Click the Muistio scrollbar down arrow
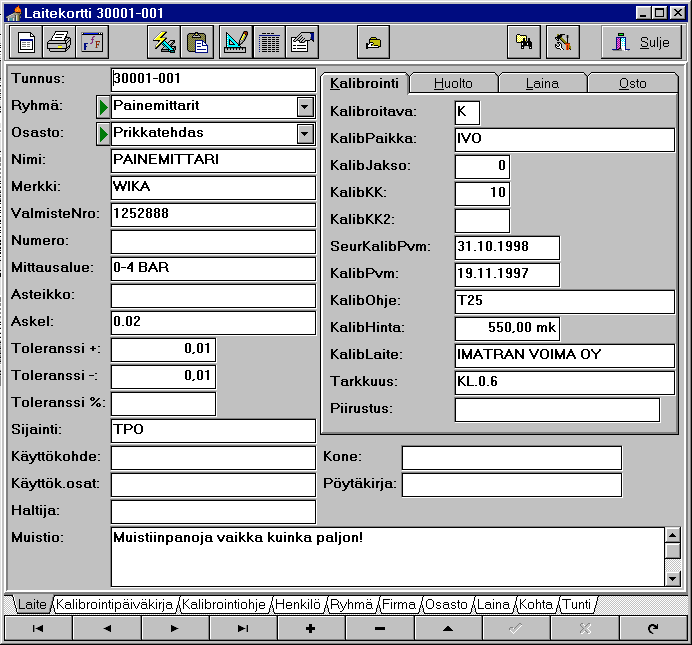Image resolution: width=692 pixels, height=645 pixels. [x=673, y=578]
